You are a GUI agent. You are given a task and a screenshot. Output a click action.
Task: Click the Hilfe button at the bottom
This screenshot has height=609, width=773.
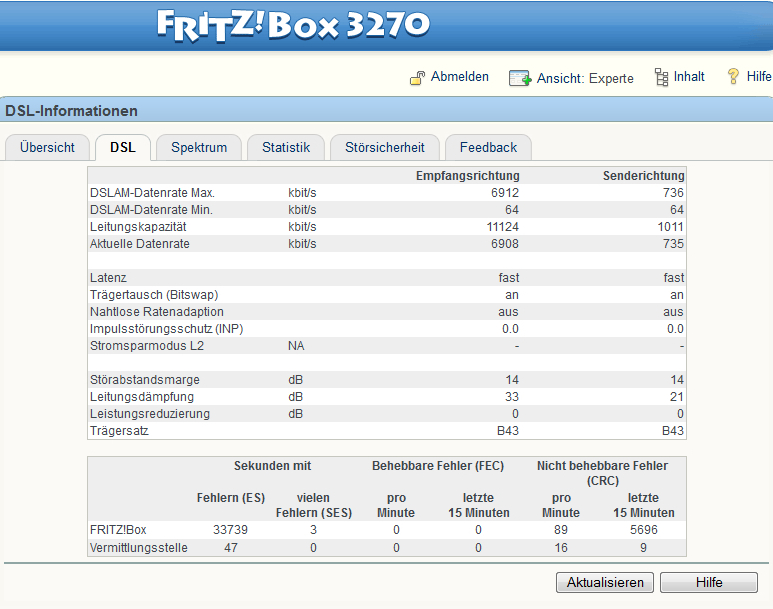coord(709,582)
